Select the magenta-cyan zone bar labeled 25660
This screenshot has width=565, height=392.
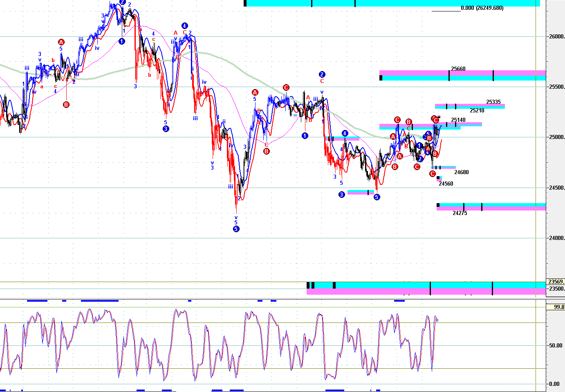(x=462, y=76)
